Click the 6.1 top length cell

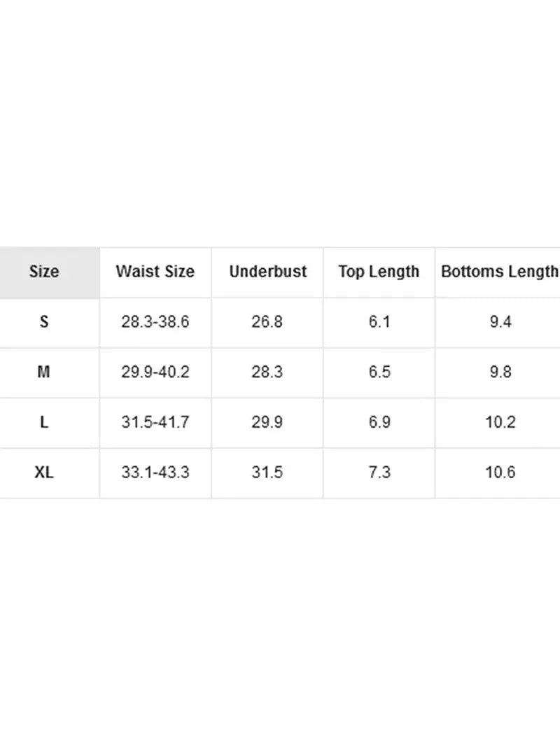coord(379,322)
